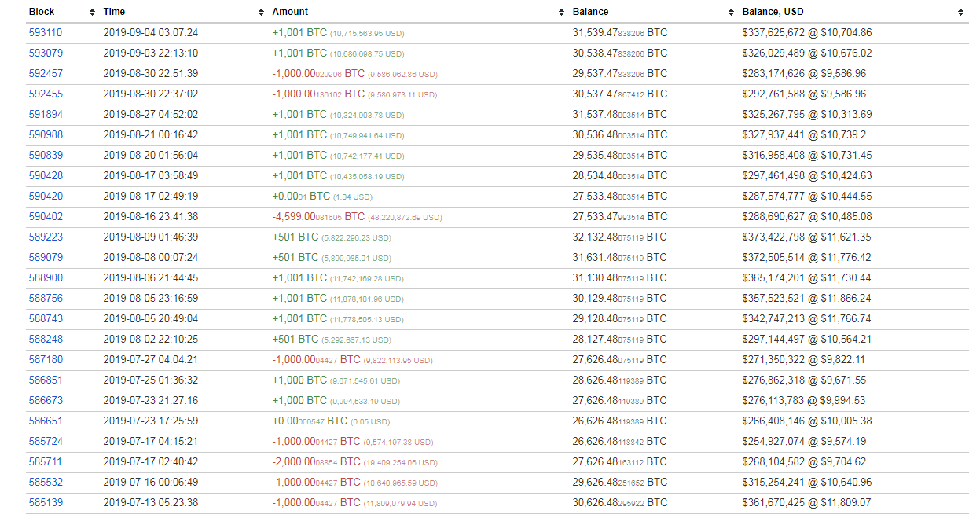This screenshot has width=980, height=518.
Task: Go to block 587180
Action: pos(46,360)
